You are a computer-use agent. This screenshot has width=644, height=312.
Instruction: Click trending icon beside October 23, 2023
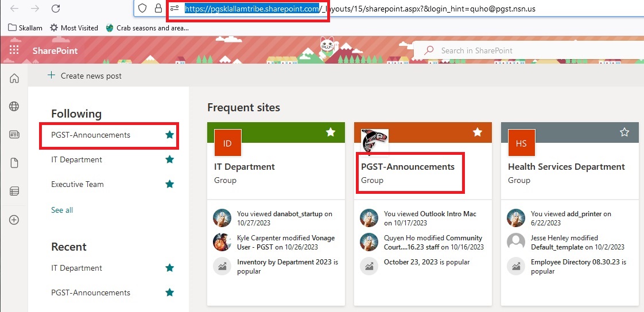[x=369, y=266]
